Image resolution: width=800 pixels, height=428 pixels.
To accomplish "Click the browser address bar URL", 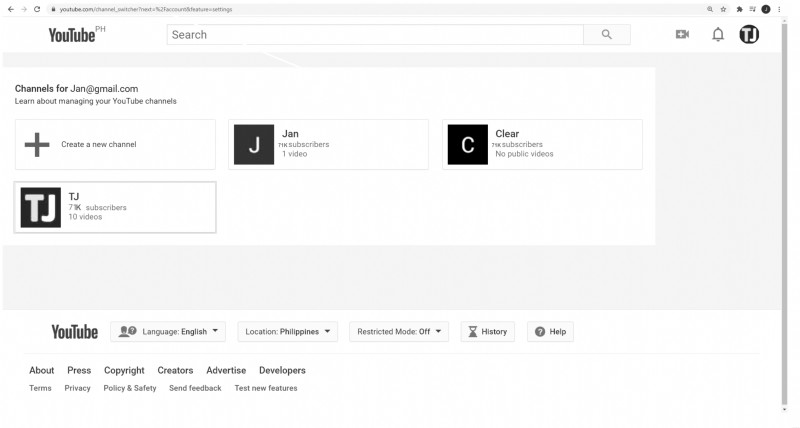I will pos(146,9).
